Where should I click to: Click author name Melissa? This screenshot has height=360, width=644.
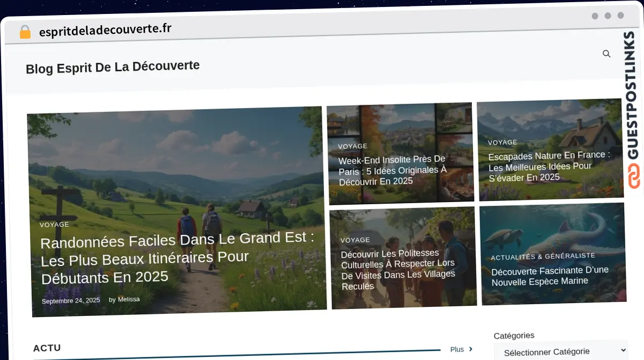click(x=129, y=299)
